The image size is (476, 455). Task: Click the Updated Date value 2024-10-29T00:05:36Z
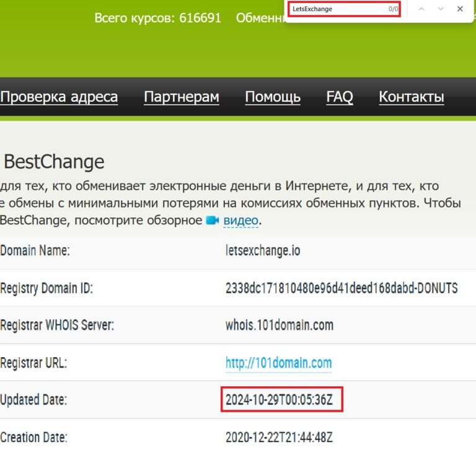click(x=279, y=400)
